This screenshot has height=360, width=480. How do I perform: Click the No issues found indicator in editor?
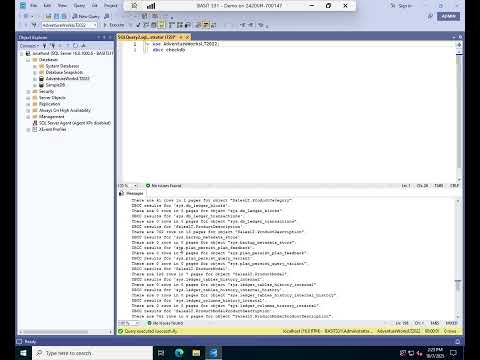pos(164,186)
